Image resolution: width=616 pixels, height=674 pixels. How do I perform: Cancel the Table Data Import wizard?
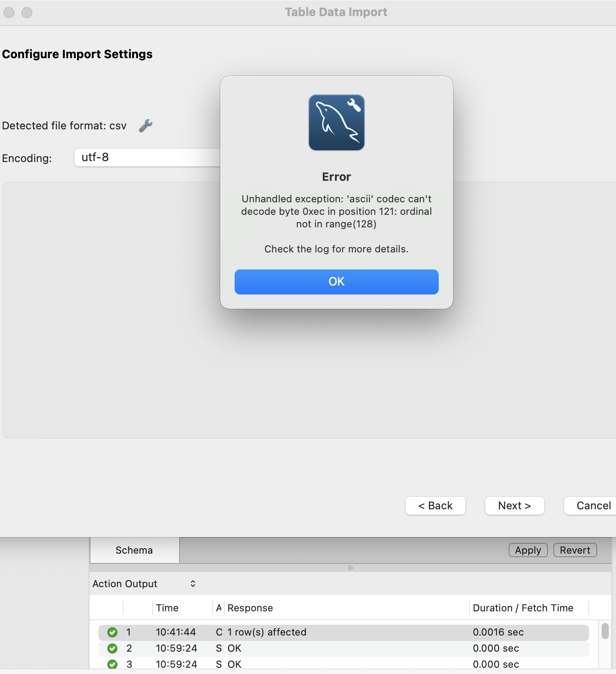click(590, 506)
